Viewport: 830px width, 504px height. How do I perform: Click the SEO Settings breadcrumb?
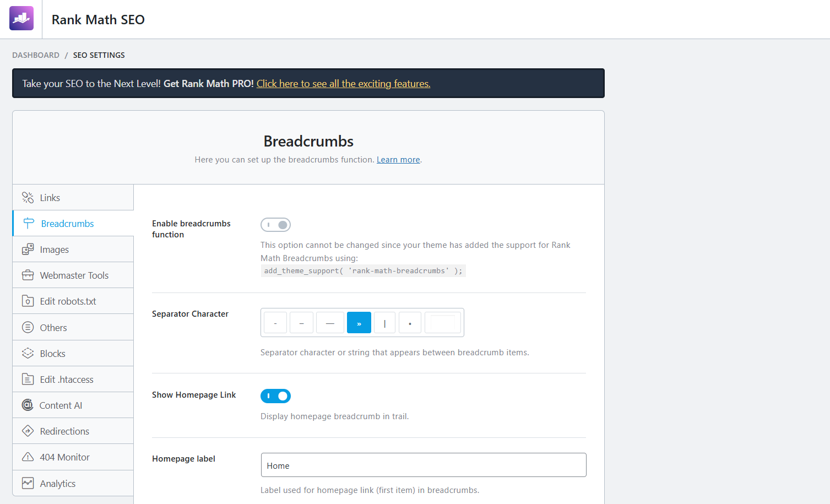pos(99,55)
